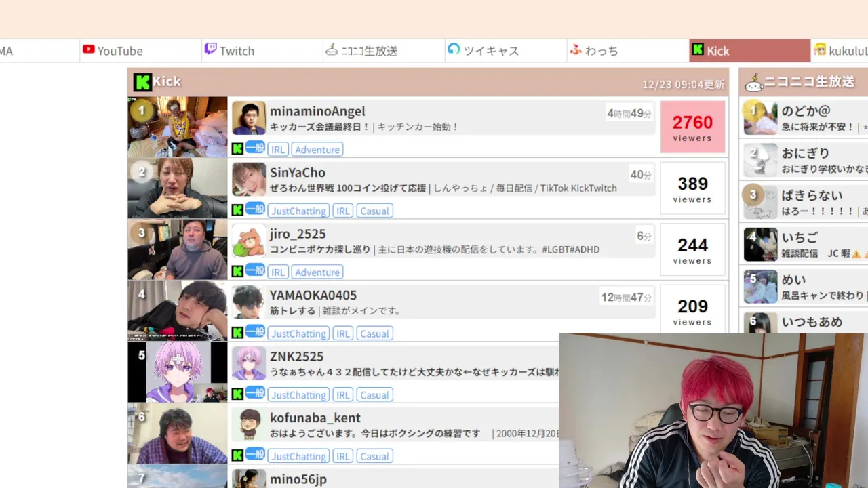The image size is (868, 488).
Task: Click the YouTube logo icon in tab
Action: pos(88,49)
